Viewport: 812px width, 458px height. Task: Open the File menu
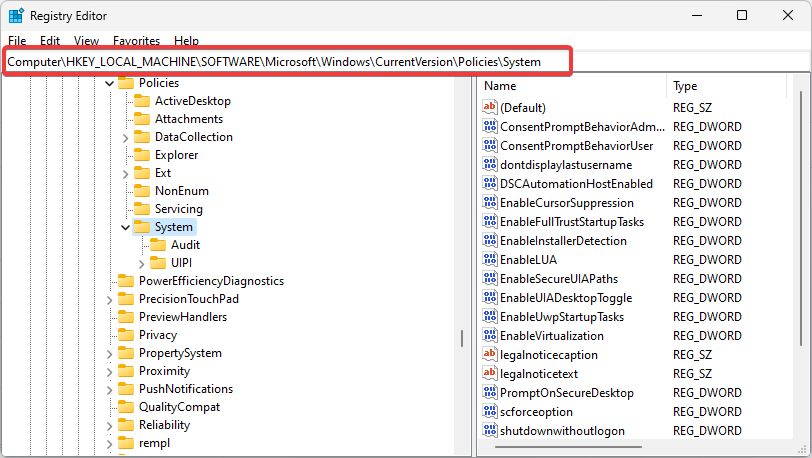(17, 40)
